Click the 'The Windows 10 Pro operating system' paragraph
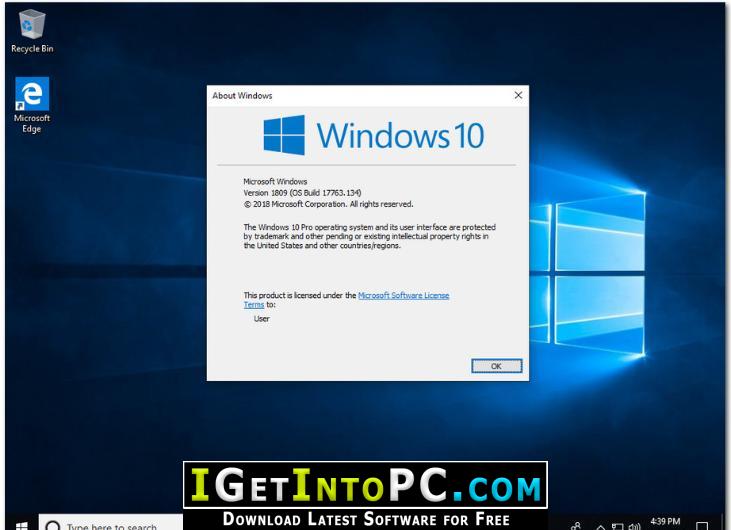 tap(369, 236)
